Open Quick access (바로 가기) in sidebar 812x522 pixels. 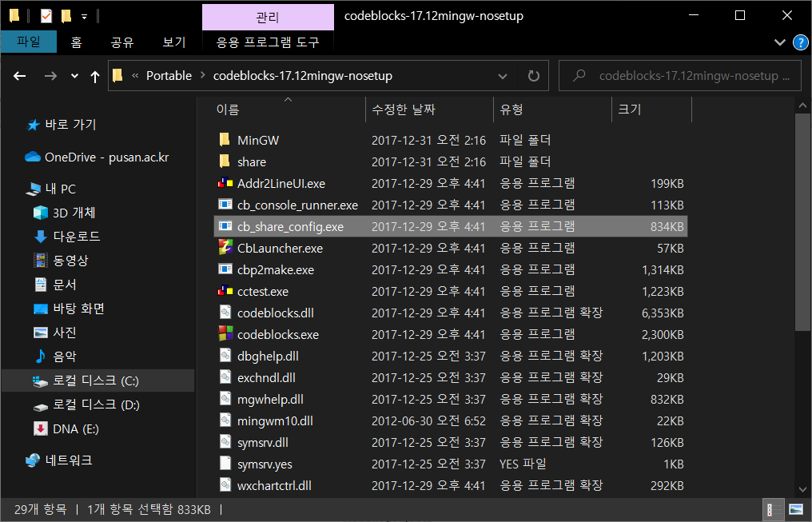click(x=62, y=125)
